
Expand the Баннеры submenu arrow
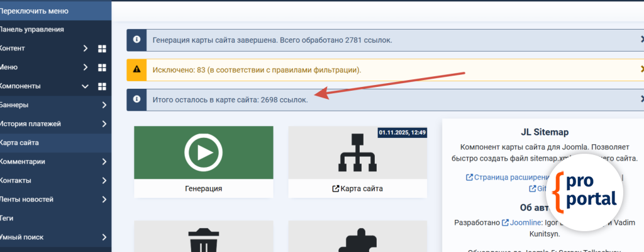tap(104, 105)
